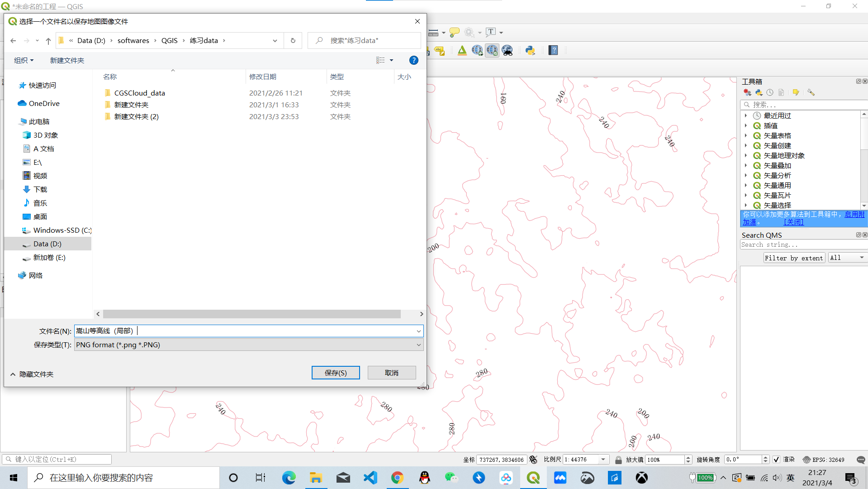Expand the 矢量分析 toolbox group
The height and width of the screenshot is (489, 868).
(745, 175)
